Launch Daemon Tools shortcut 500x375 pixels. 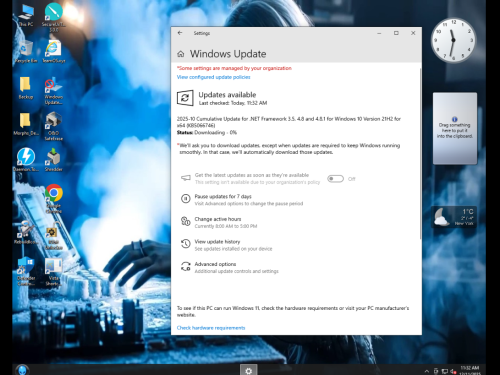tap(26, 159)
